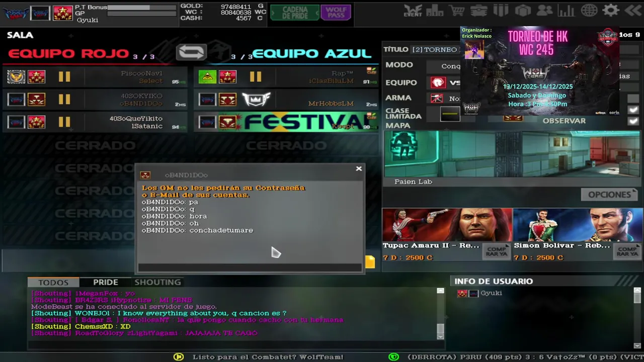Viewport: 644px width, 362px height.
Task: Toggle the unchecked gray box in room settings
Action: pyautogui.click(x=633, y=99)
